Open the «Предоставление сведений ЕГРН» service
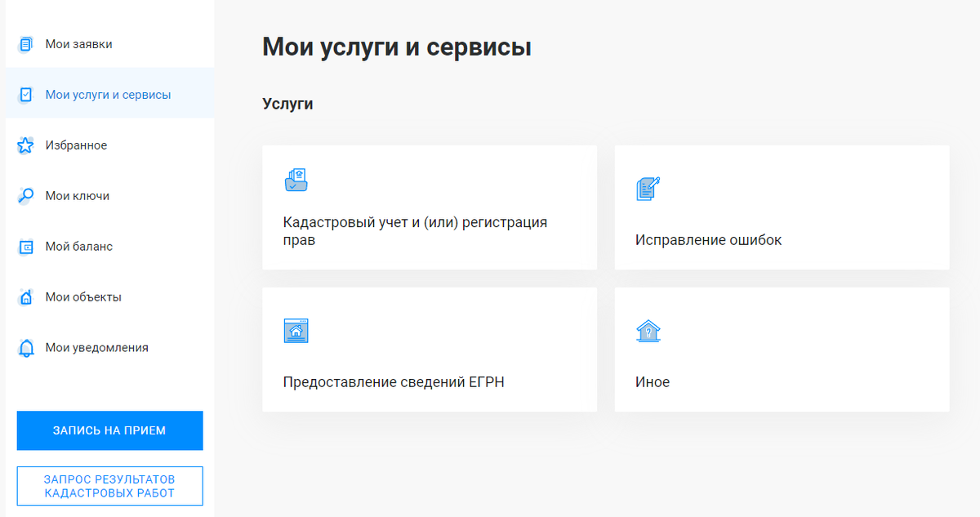Image resolution: width=980 pixels, height=517 pixels. click(429, 350)
